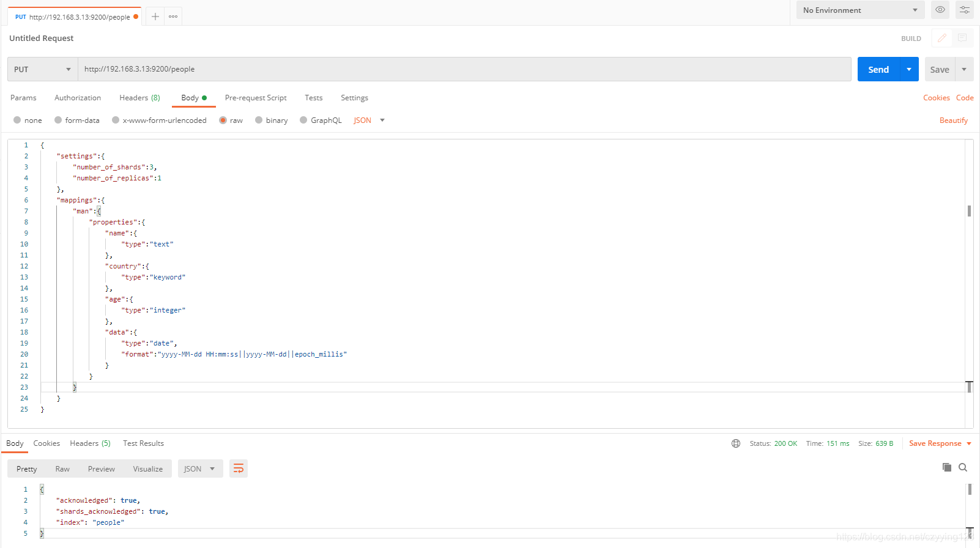
Task: Click the "type":"integer" line in editor
Action: click(153, 310)
